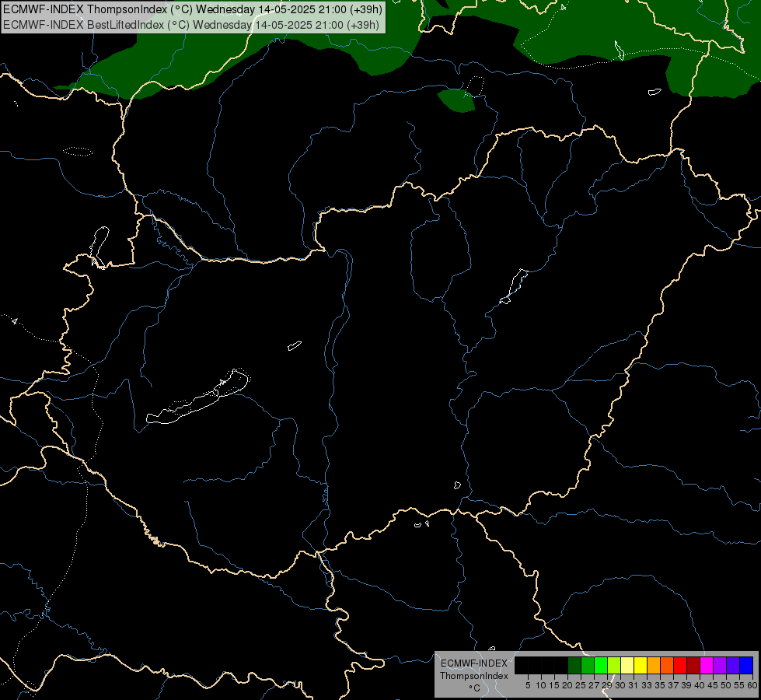Click legend tick value '55'
The height and width of the screenshot is (700, 761).
(x=739, y=685)
